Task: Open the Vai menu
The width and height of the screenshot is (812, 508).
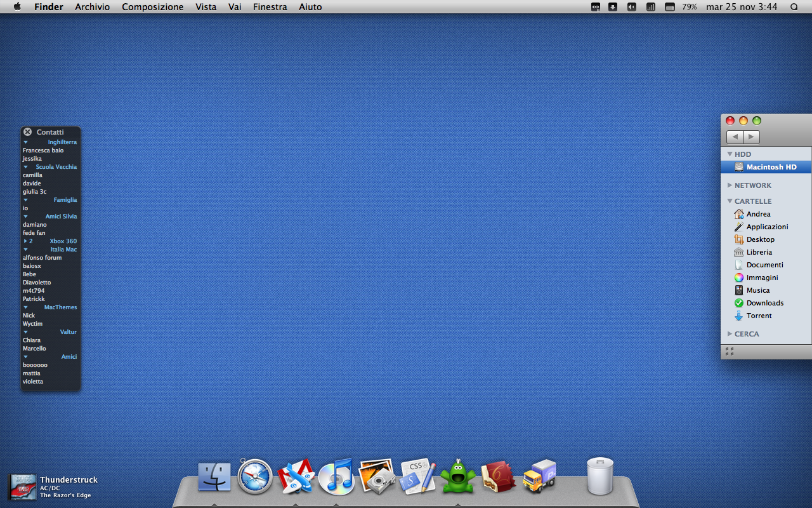Action: 235,7
